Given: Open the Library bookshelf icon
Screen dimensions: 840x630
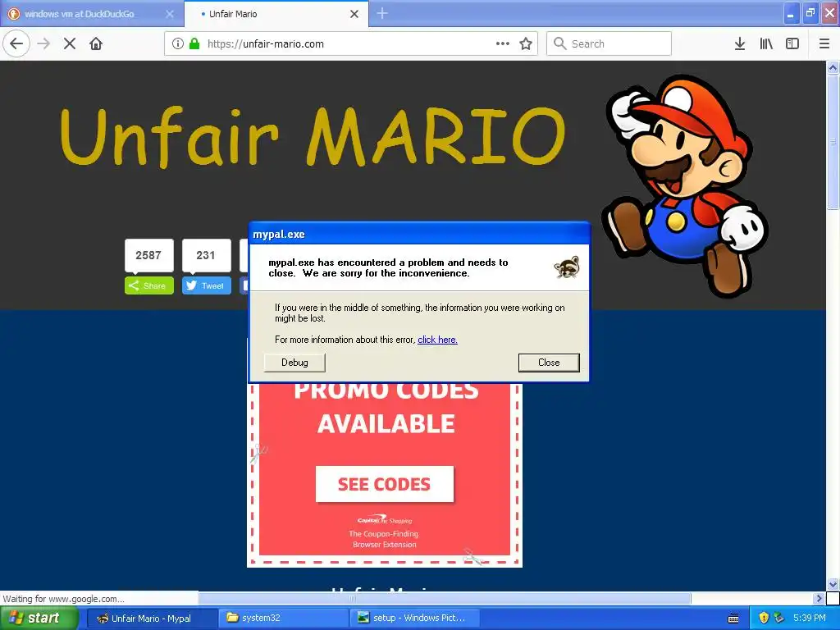Looking at the screenshot, I should pyautogui.click(x=766, y=44).
